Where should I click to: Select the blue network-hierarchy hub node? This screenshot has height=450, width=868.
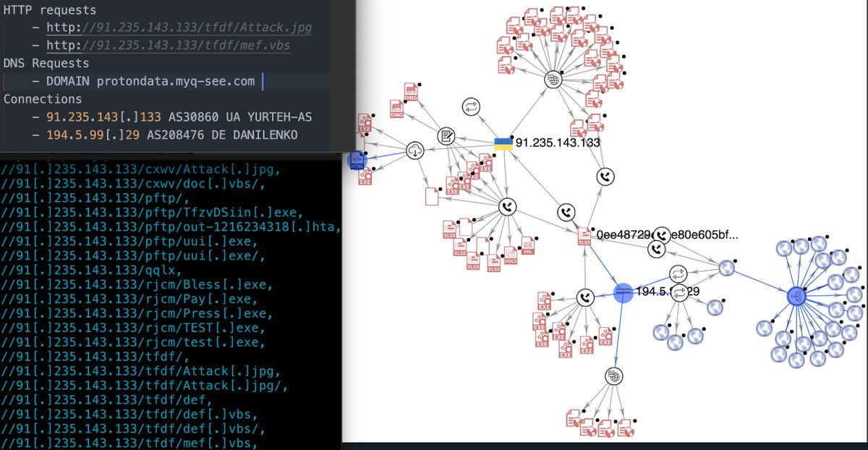click(x=796, y=296)
